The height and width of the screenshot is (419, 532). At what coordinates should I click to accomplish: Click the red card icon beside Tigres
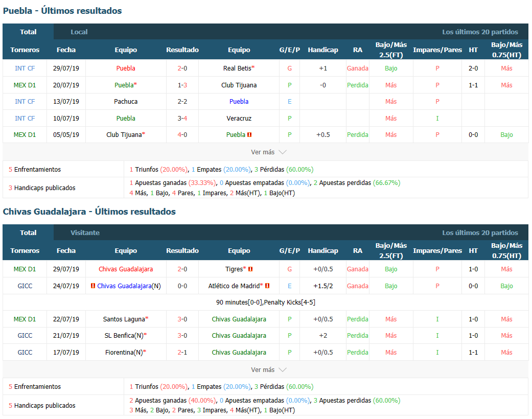pos(250,269)
